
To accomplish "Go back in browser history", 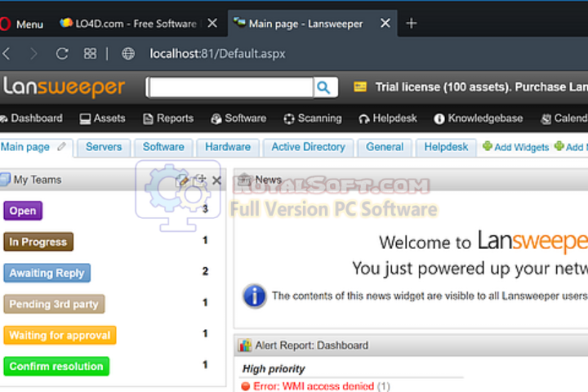I will pos(7,54).
